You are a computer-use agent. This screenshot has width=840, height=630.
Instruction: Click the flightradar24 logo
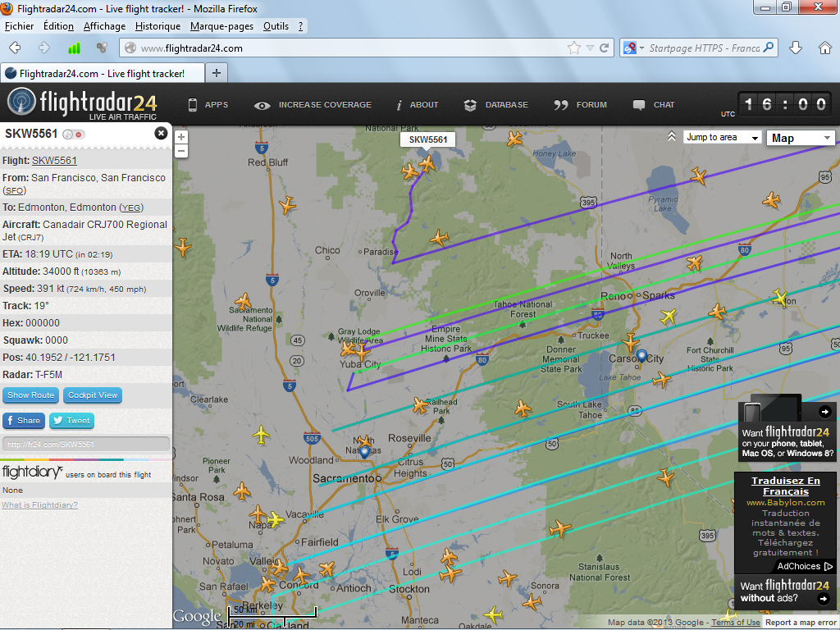coord(82,104)
